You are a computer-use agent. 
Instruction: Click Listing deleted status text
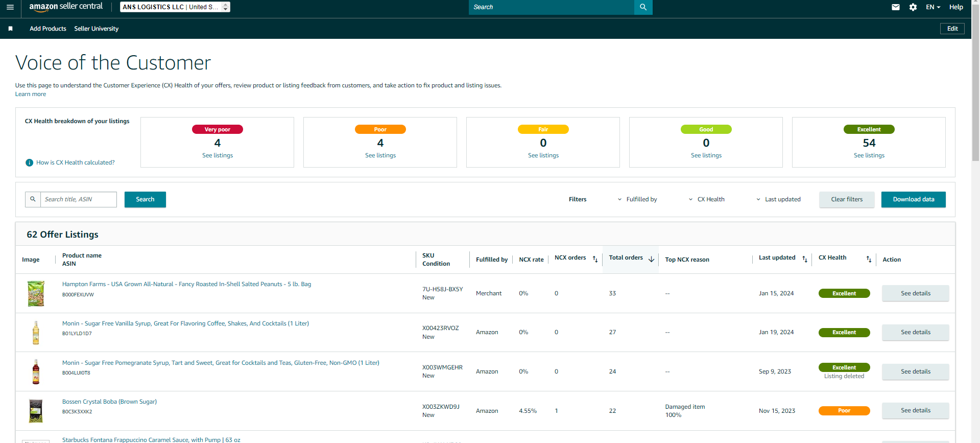pos(844,376)
